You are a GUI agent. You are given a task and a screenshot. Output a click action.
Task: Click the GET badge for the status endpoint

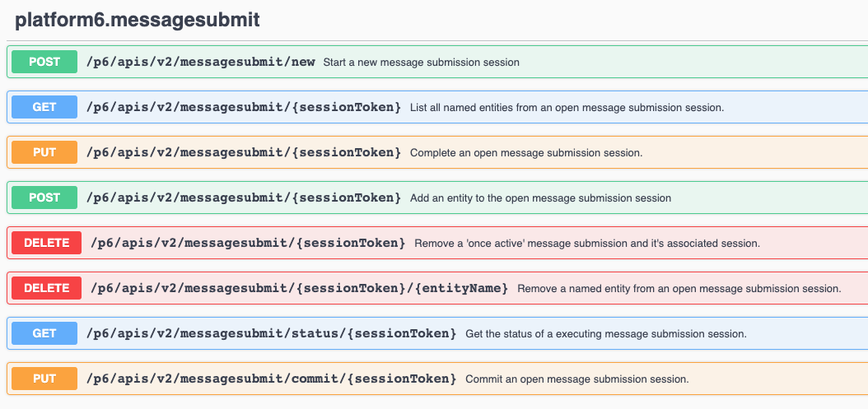[x=44, y=333]
